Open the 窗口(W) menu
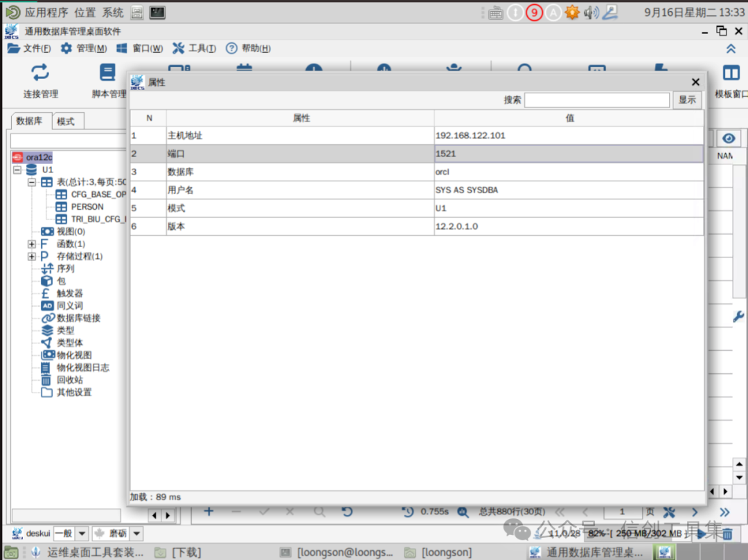The width and height of the screenshot is (748, 560). [x=140, y=48]
